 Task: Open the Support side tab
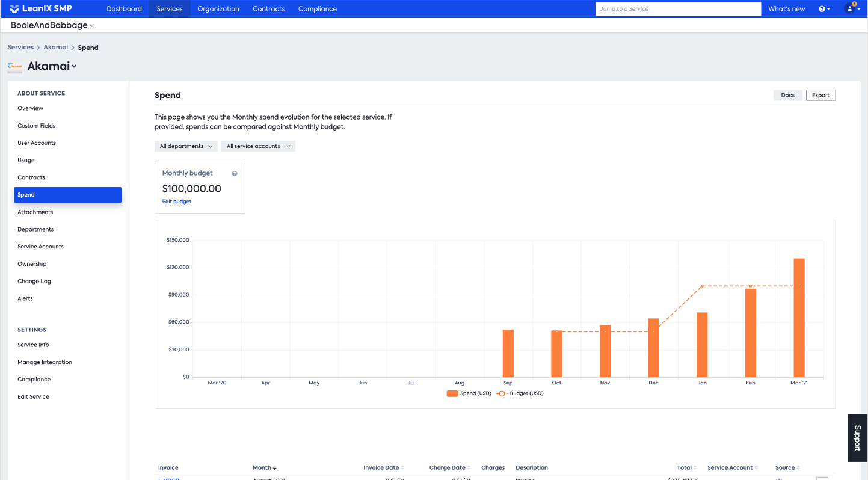858,438
